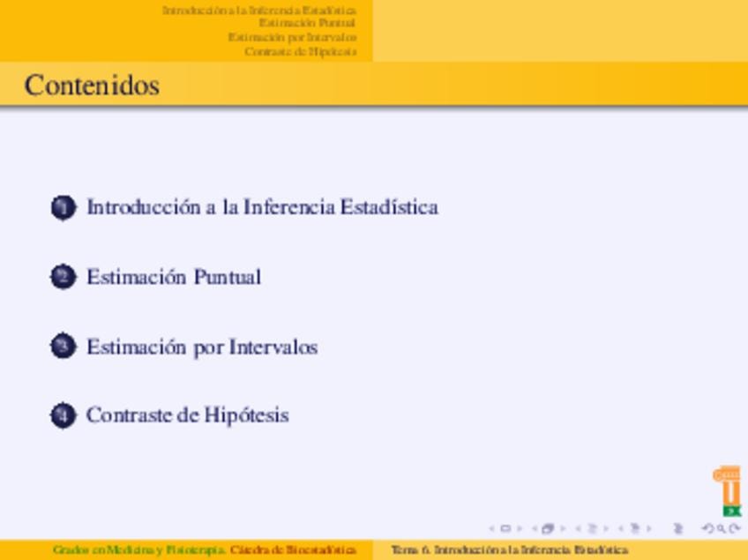Click the go forward curved arrow icon
Image resolution: width=748 pixels, height=560 pixels.
[735, 528]
